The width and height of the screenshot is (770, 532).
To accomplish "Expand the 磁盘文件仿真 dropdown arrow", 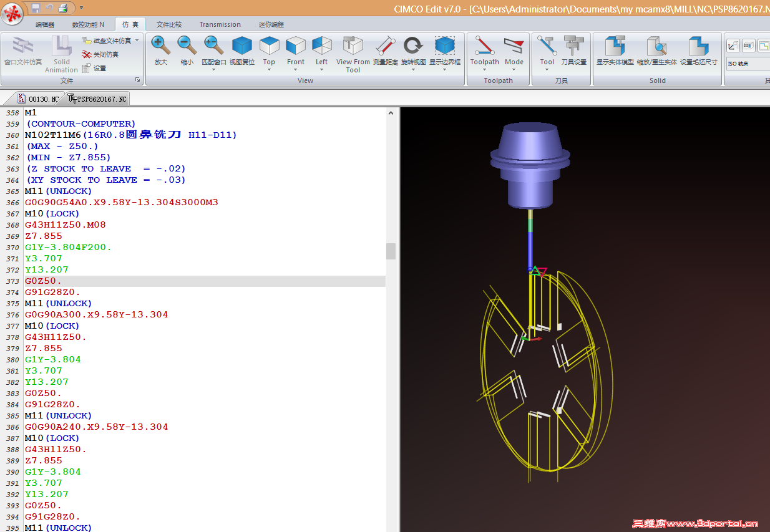I will pos(137,41).
